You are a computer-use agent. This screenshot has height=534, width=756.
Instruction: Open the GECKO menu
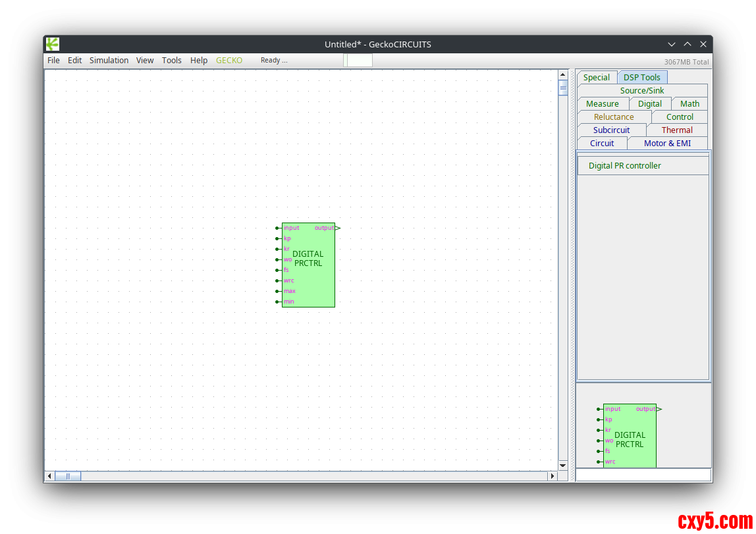pyautogui.click(x=229, y=61)
